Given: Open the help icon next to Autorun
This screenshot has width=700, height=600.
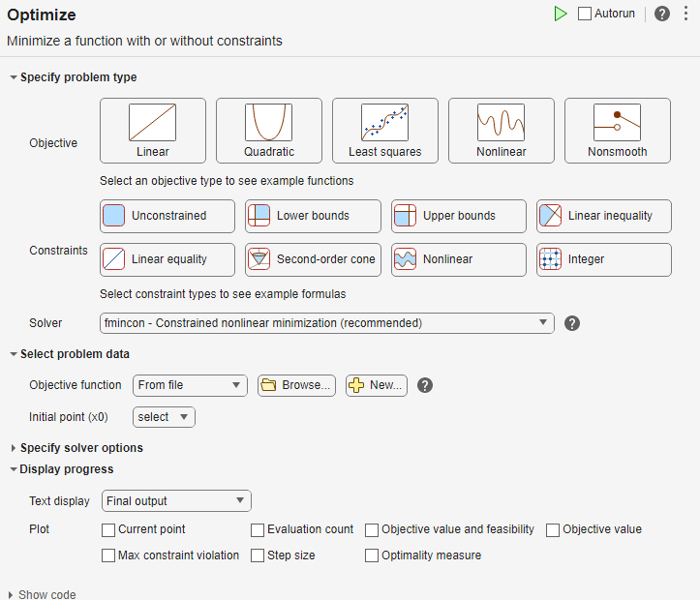Looking at the screenshot, I should coord(661,14).
